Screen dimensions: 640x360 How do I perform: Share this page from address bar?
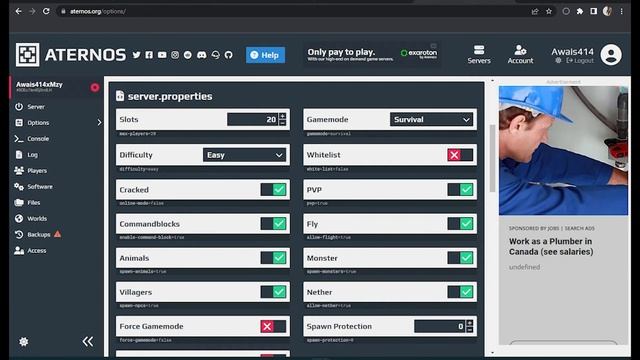tap(535, 11)
